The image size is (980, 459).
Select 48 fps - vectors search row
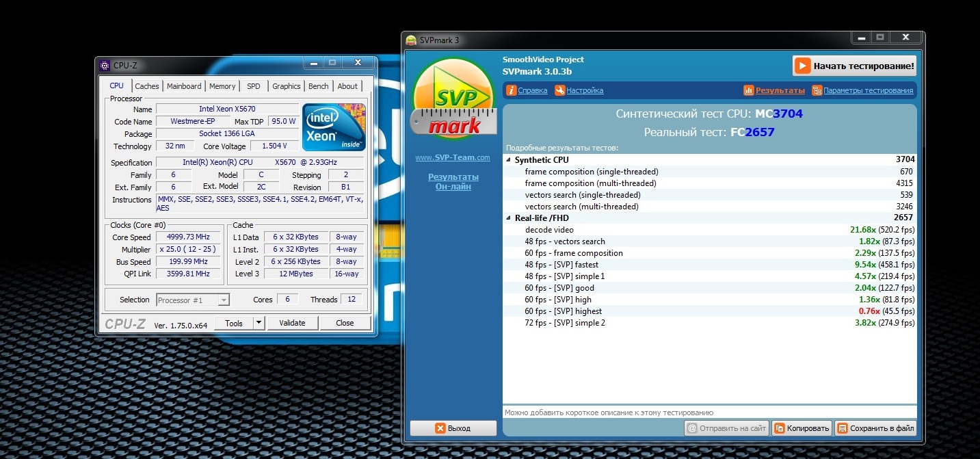[x=710, y=241]
